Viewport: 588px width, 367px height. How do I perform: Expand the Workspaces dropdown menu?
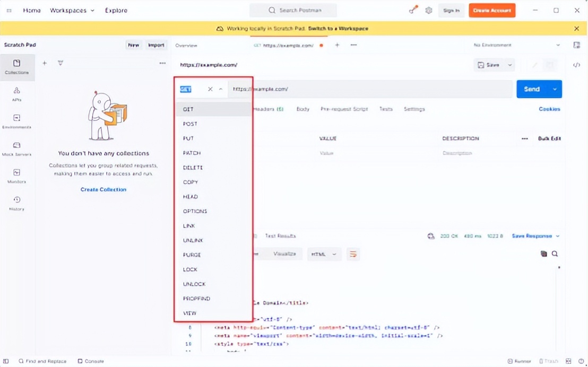tap(72, 11)
